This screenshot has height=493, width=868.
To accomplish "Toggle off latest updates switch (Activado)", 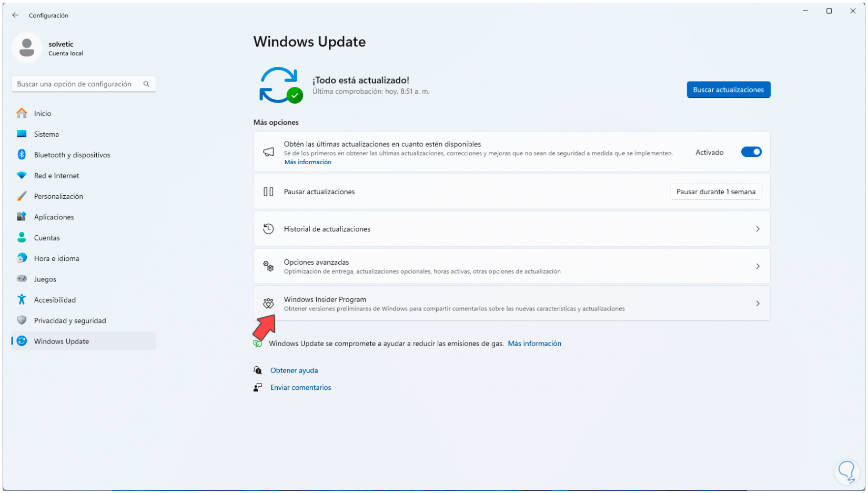I will pos(751,152).
